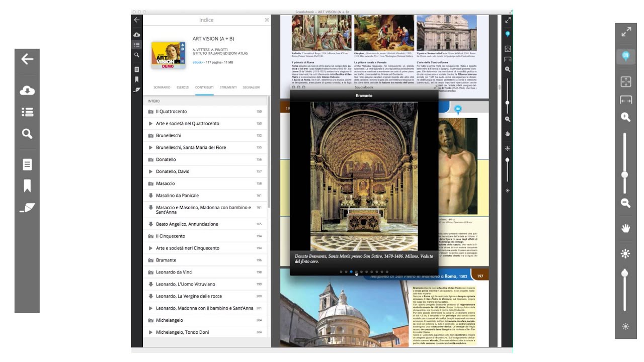Viewport: 644px width, 362px height.
Task: Click the first pagination dot in Bramante gallery
Action: point(341,272)
